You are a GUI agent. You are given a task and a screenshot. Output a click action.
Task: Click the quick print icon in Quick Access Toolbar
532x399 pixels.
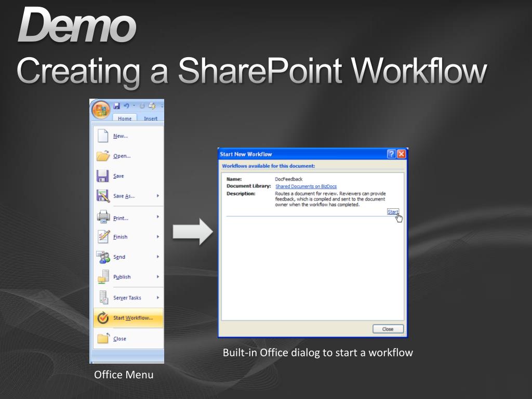point(152,106)
